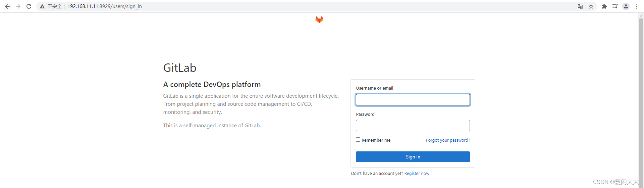Screen dimensions: 644x188
Task: Open the extensions puzzle icon
Action: [604, 6]
